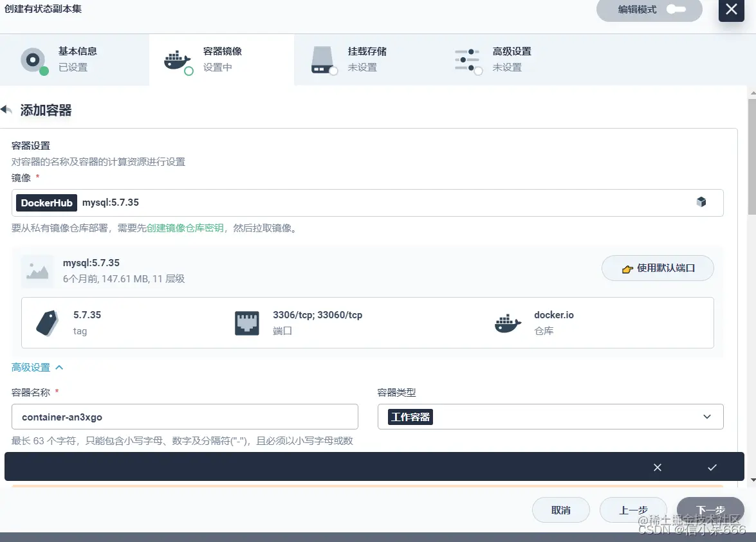
Task: Click the 5.7.35 tag text
Action: point(88,315)
